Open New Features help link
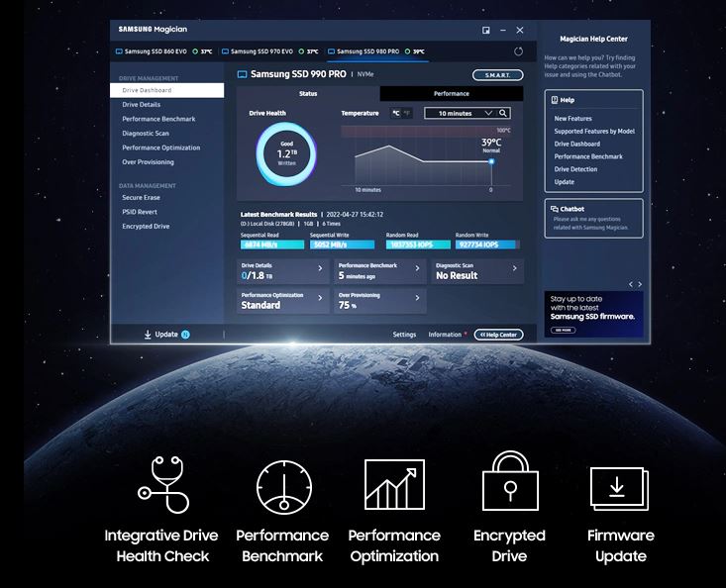The width and height of the screenshot is (726, 588). coord(573,119)
